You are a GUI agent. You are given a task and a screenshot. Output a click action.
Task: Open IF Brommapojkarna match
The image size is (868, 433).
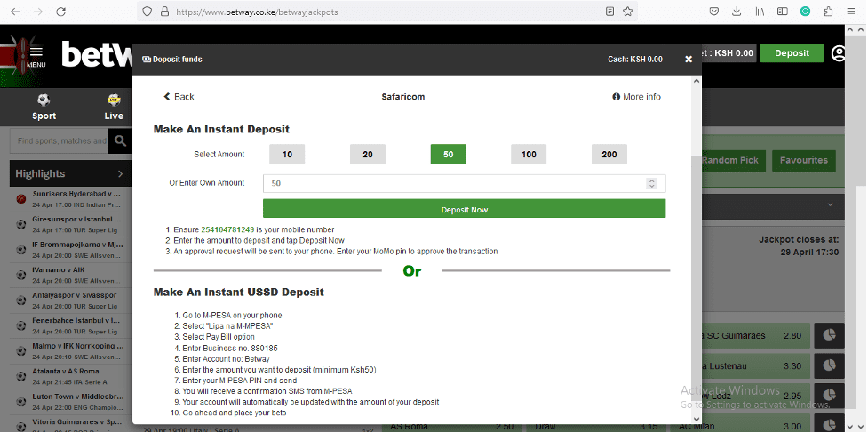pyautogui.click(x=71, y=249)
